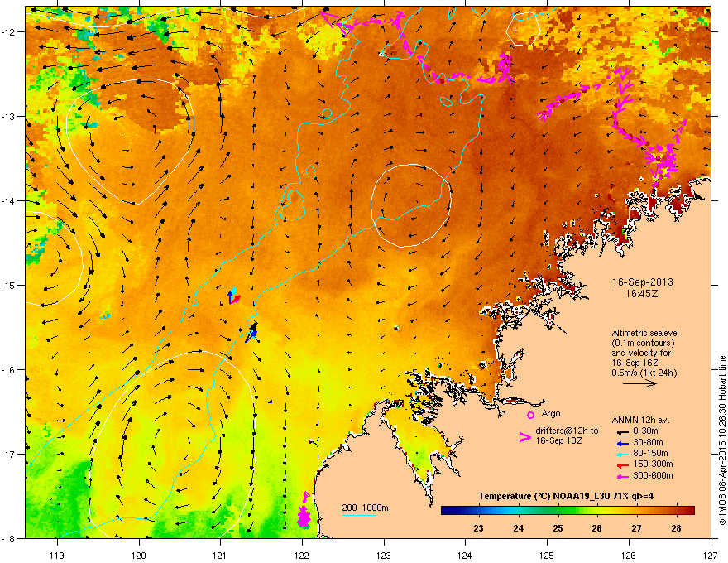Click the longitude axis label '122'
The image size is (728, 563).
[x=302, y=555]
